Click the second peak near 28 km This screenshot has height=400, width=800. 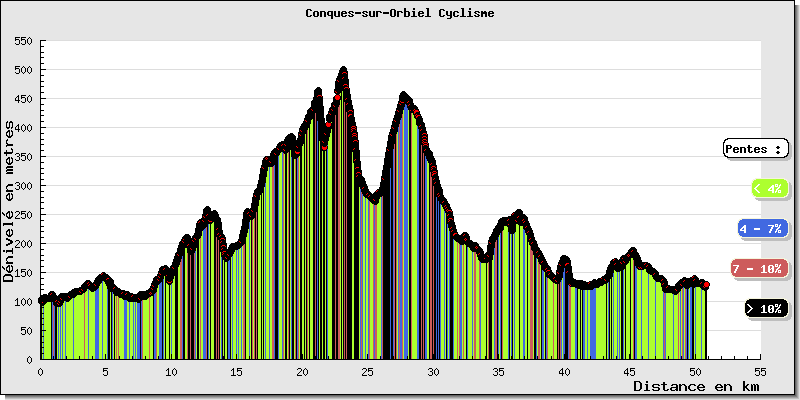pos(405,97)
